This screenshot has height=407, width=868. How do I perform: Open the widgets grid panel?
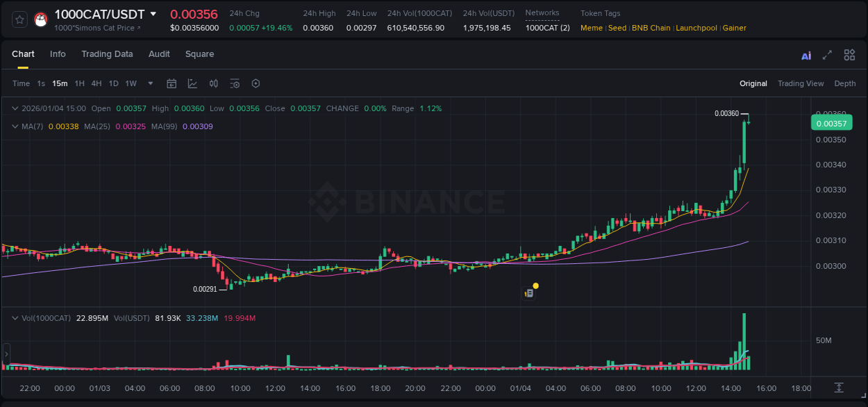tap(849, 54)
